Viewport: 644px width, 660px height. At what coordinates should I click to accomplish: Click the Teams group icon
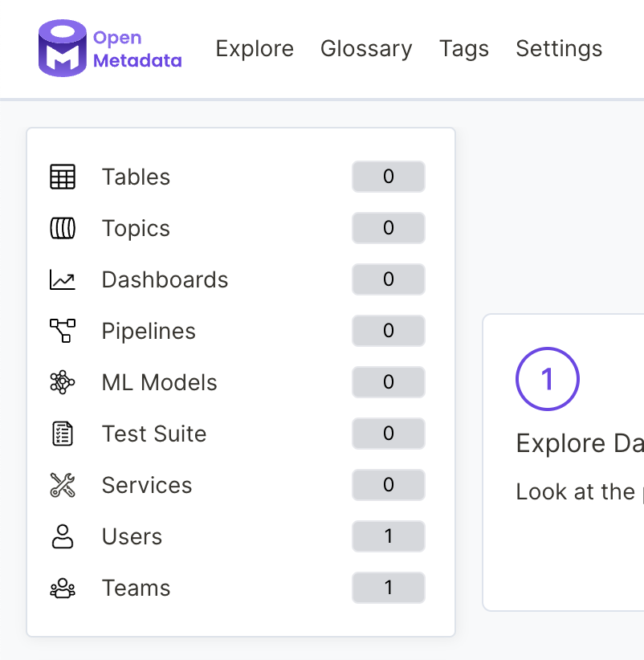coord(64,588)
